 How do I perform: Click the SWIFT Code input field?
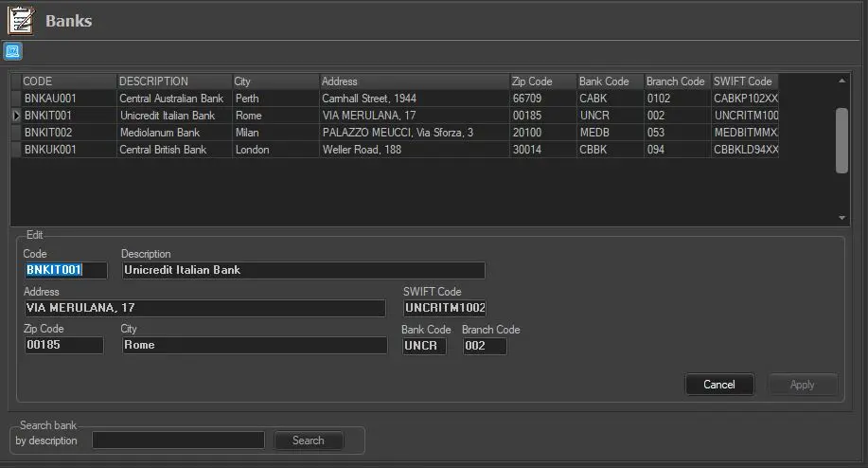click(444, 308)
